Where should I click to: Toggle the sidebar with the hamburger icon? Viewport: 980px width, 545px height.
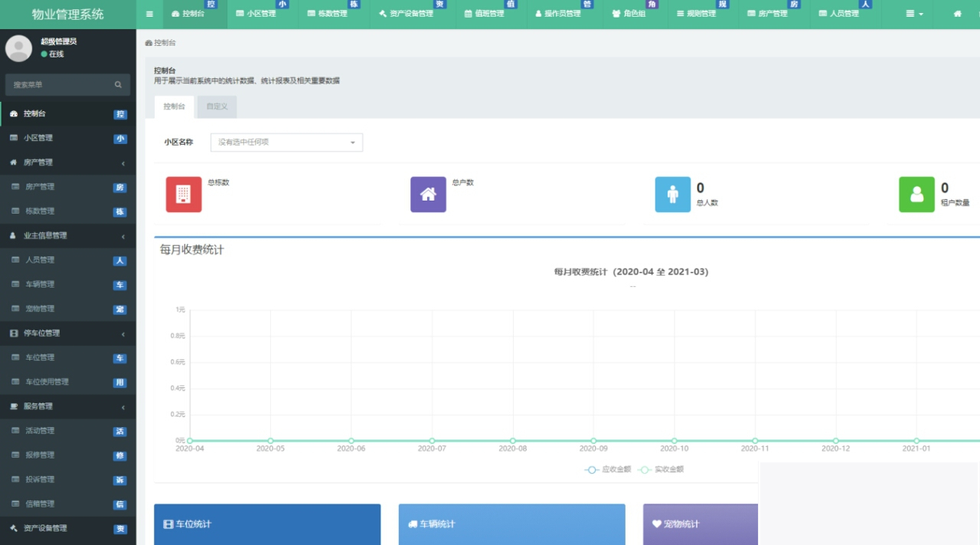149,14
